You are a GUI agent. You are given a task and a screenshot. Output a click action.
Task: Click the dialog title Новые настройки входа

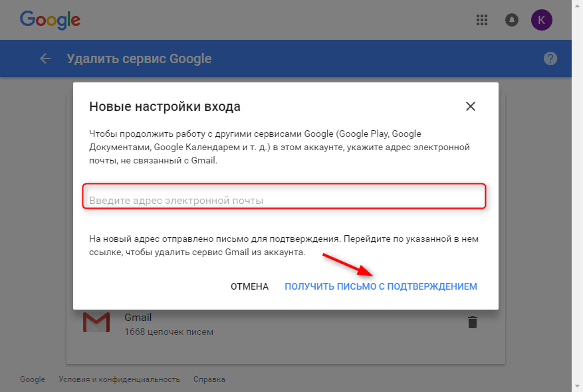pos(165,107)
